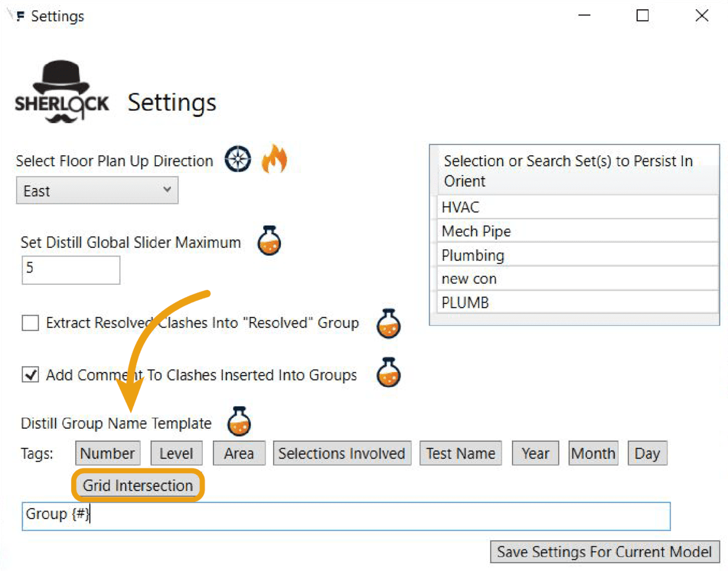This screenshot has width=728, height=571.
Task: Minimize the Settings window
Action: (x=584, y=16)
